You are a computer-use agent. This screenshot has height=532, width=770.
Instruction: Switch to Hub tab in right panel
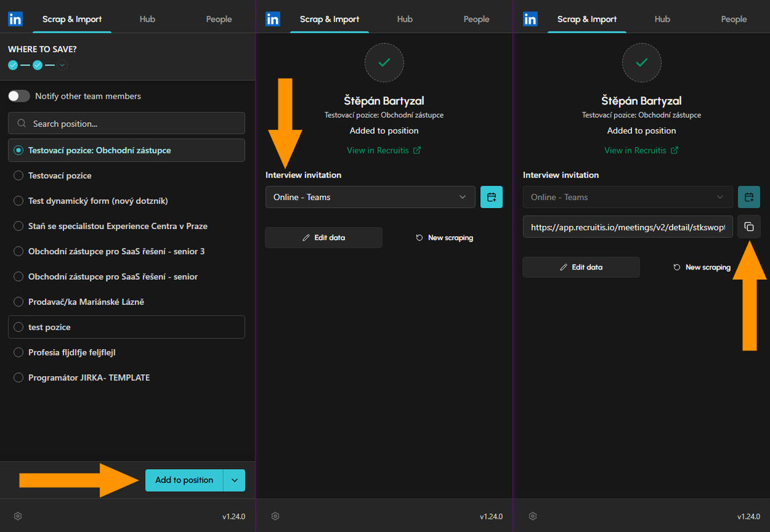[662, 19]
